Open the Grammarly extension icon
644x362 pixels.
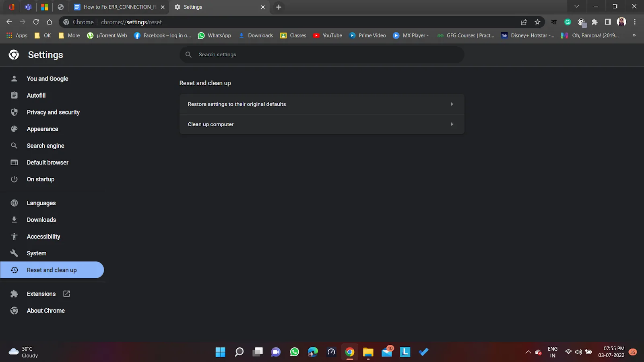tap(568, 22)
